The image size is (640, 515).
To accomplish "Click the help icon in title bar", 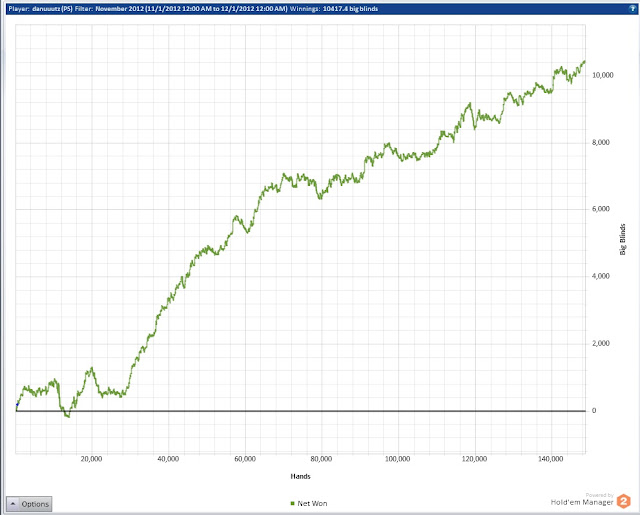I will tap(633, 9).
